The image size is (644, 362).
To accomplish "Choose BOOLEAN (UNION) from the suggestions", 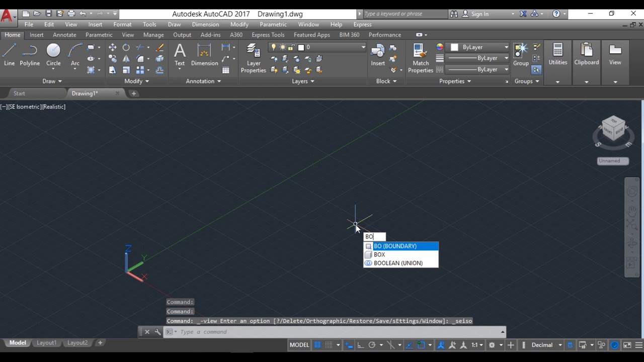I will 401,263.
